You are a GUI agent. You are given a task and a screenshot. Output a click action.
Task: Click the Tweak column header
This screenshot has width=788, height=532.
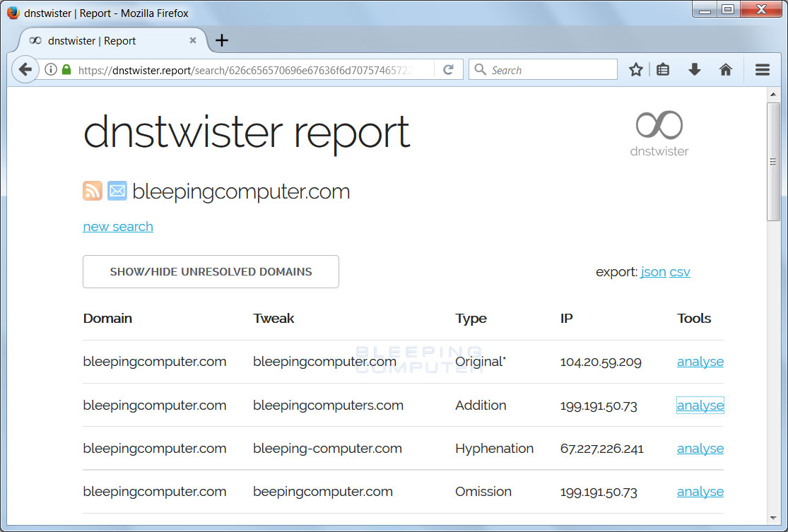[274, 319]
